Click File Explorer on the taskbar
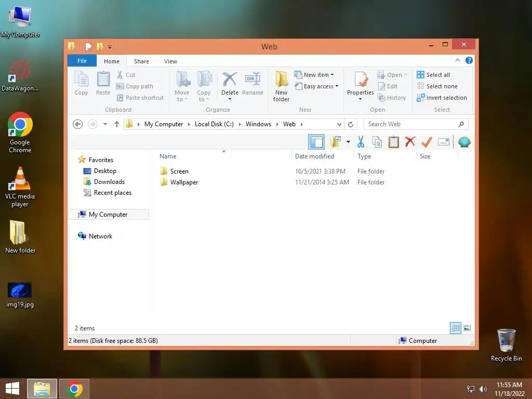 (42, 389)
